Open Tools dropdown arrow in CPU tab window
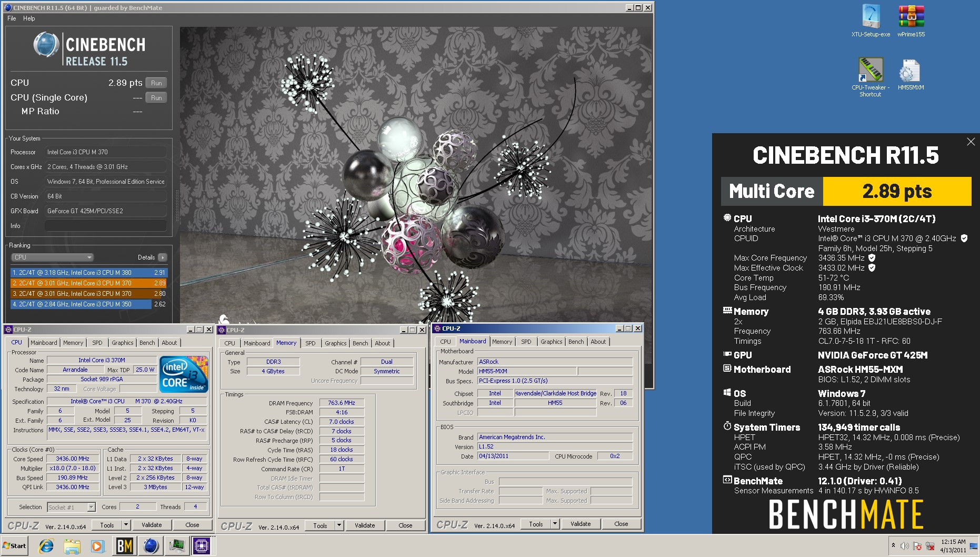 [126, 525]
